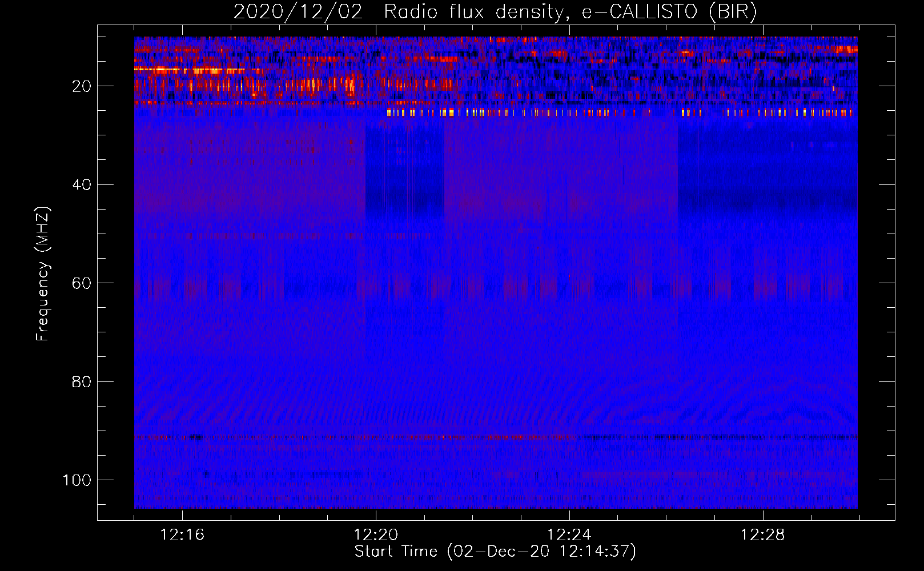Click the 12:20 time axis label
This screenshot has width=924, height=571.
coord(376,535)
